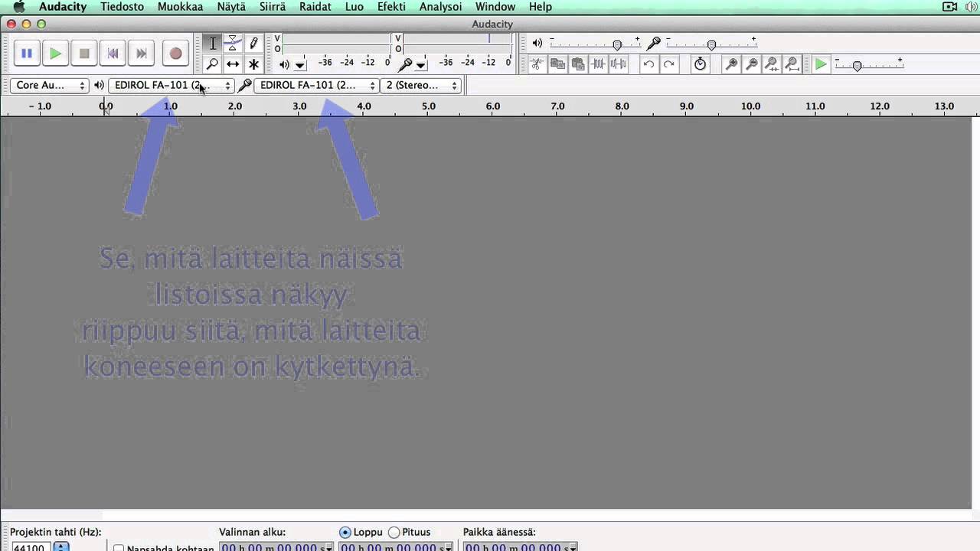This screenshot has height=551, width=980.
Task: Select the Loppu radio button
Action: [345, 532]
